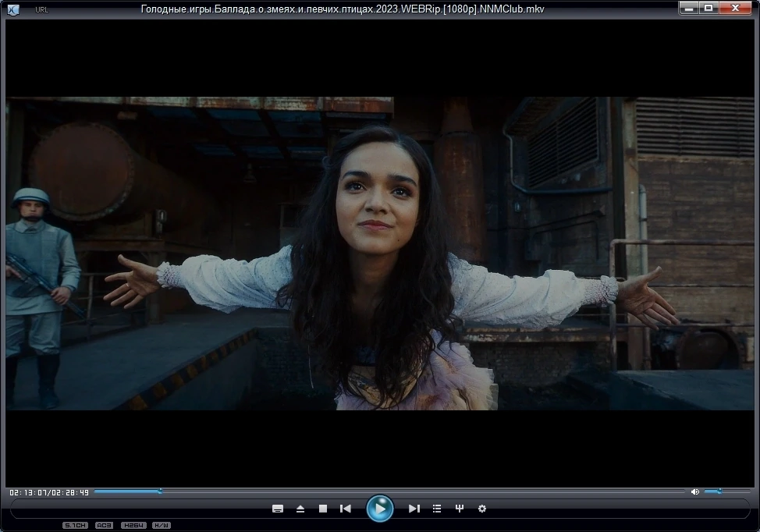This screenshot has height=532, width=760.
Task: Open the player logo menu icon
Action: point(13,9)
